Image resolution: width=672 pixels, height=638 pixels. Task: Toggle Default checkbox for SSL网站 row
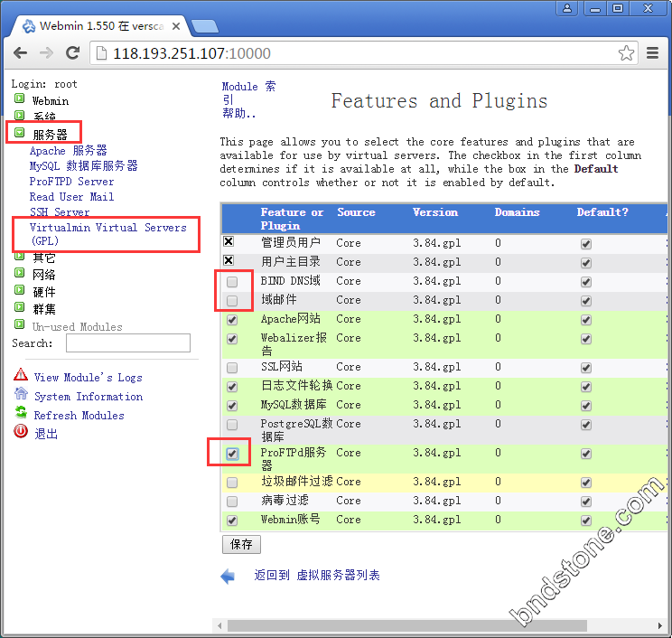coord(586,368)
